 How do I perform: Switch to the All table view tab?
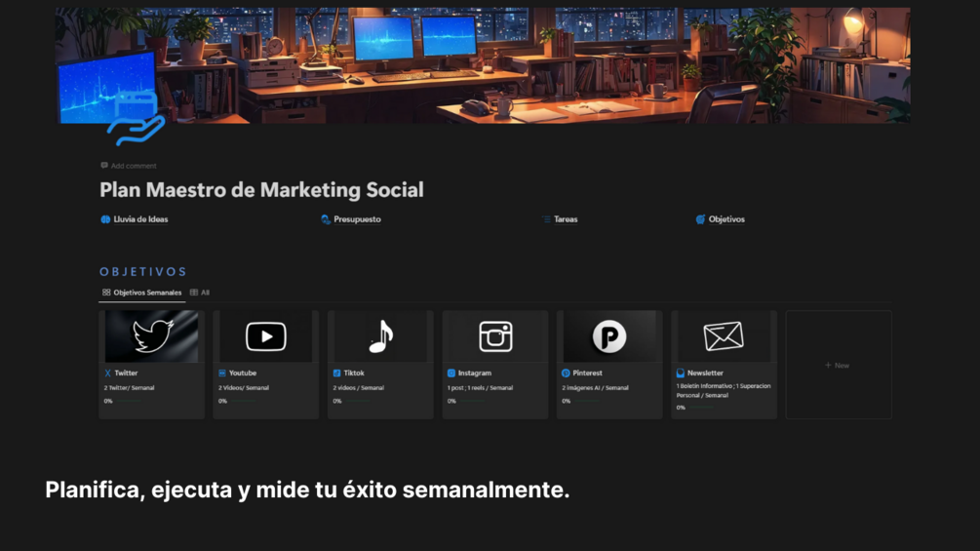tap(200, 293)
